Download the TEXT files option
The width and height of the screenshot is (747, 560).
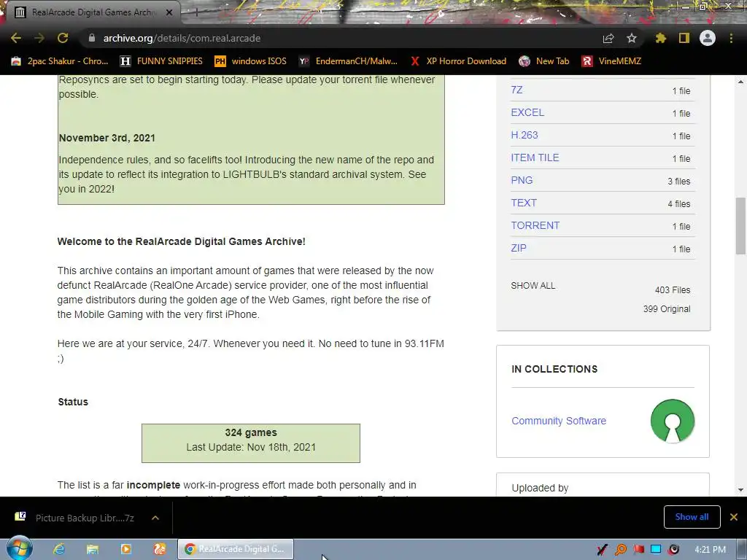tap(524, 203)
